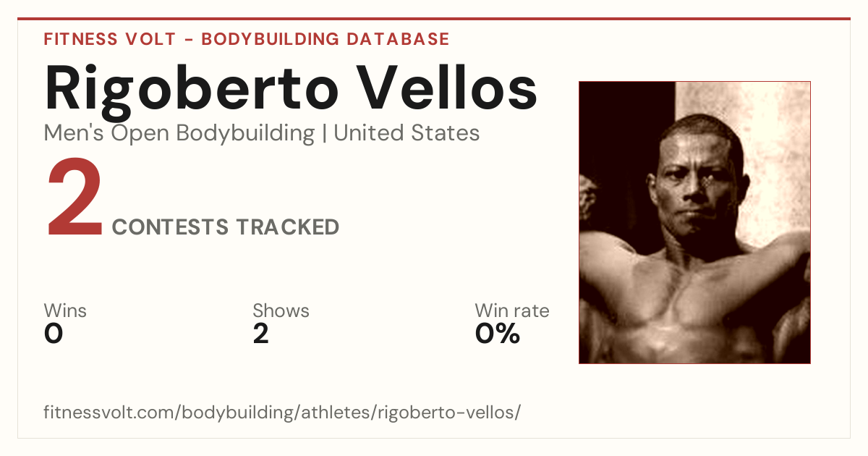Click the 0% win rate value
Viewport: 868px width, 456px height.
[498, 334]
